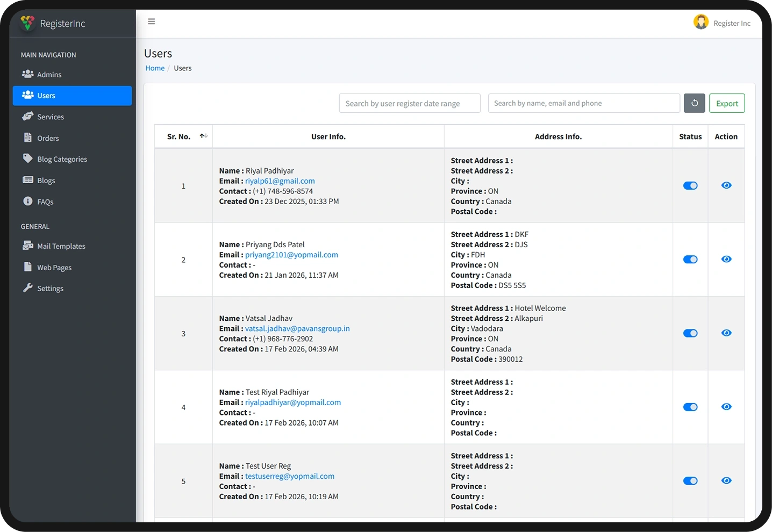Toggle status switch for Test Riyal Padhiyar
The height and width of the screenshot is (532, 772).
690,407
